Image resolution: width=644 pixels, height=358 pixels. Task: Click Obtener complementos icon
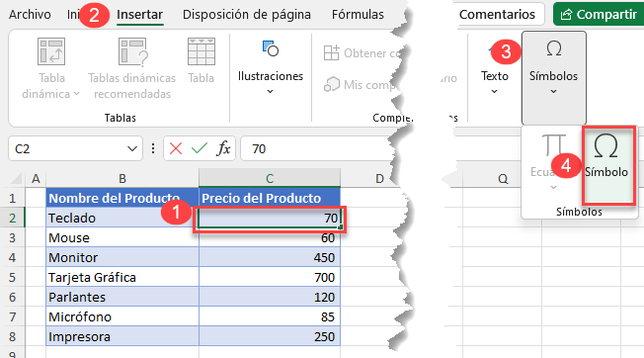[x=332, y=53]
